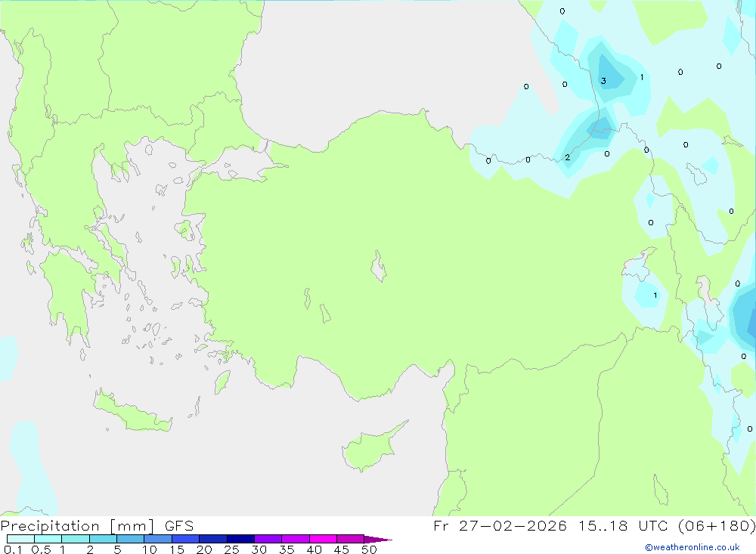Click the 'Fr 27-02-2026' date text
Image resolution: width=756 pixels, height=554 pixels.
coord(500,525)
